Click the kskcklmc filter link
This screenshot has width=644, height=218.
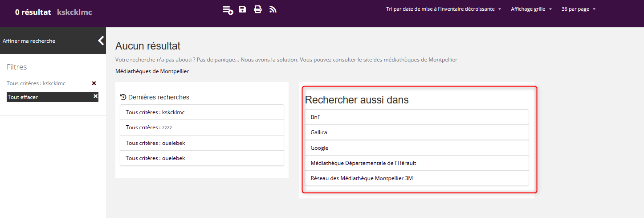[x=54, y=83]
